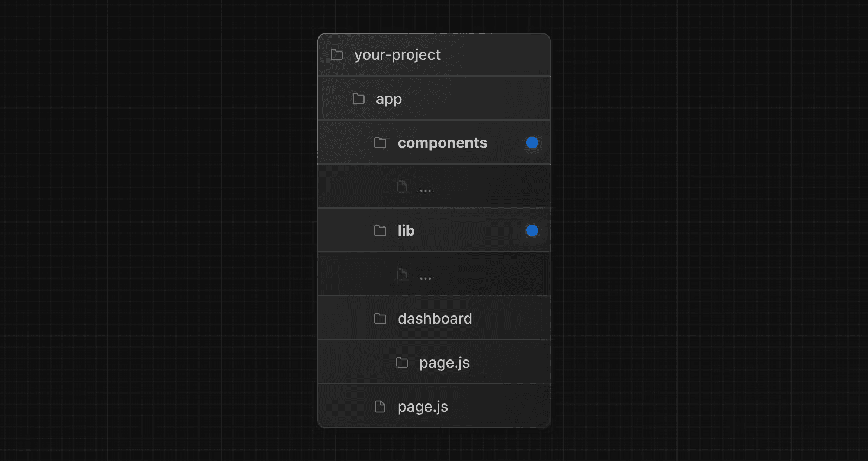Select the your-project root row

(397, 55)
